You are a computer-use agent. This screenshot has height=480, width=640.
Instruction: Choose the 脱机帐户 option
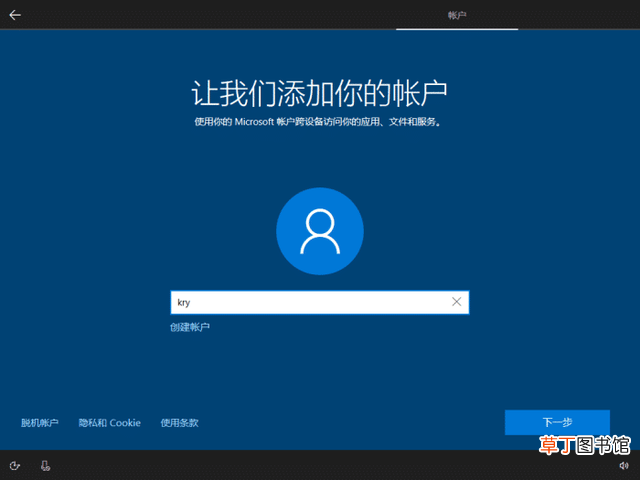(x=40, y=423)
